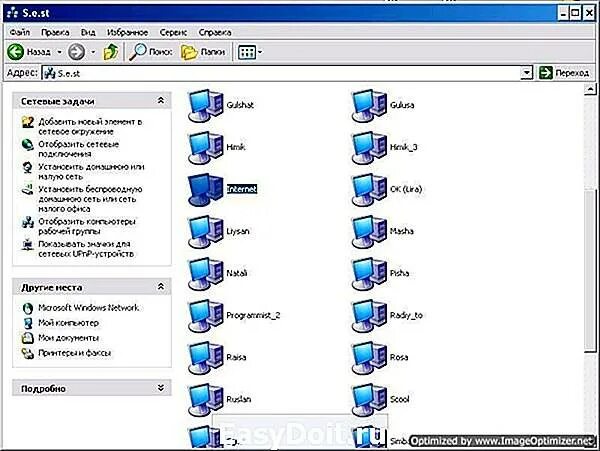This screenshot has height=451, width=600.
Task: Click the Back (Назад) arrow icon
Action: click(15, 52)
